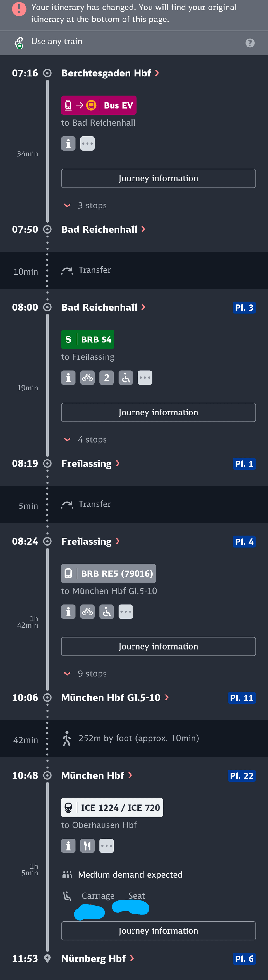The height and width of the screenshot is (980, 268).
Task: Click the second class '2' icon
Action: click(107, 378)
